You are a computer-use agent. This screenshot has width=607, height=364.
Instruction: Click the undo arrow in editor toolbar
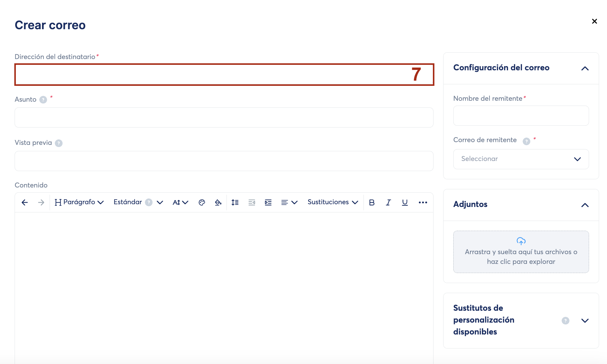(x=25, y=202)
